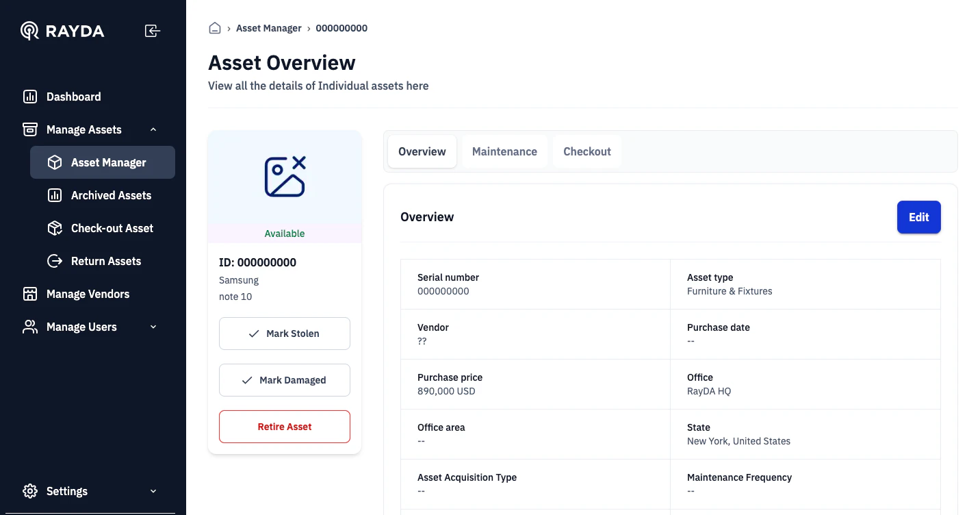Follow the Asset Manager breadcrumb link
This screenshot has height=515, width=980.
click(269, 28)
